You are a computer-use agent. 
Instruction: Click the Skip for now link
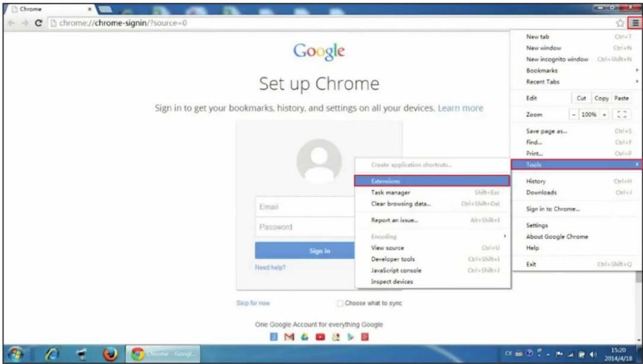253,303
